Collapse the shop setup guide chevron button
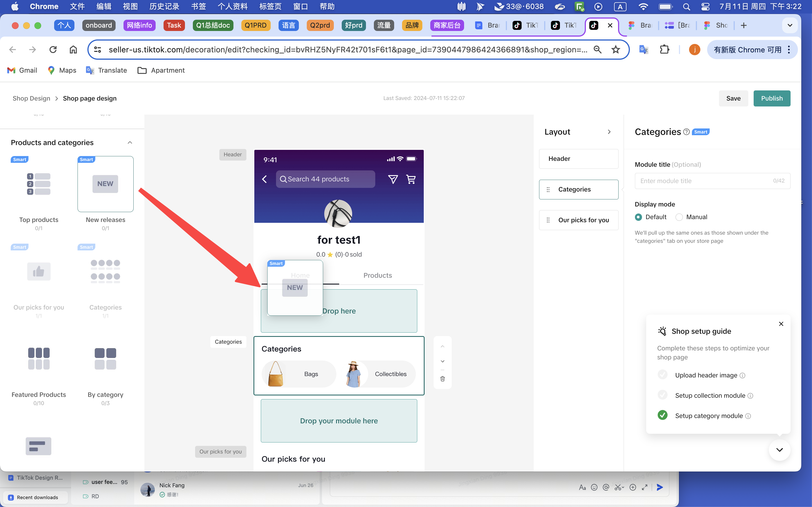This screenshot has width=812, height=507. 780,450
